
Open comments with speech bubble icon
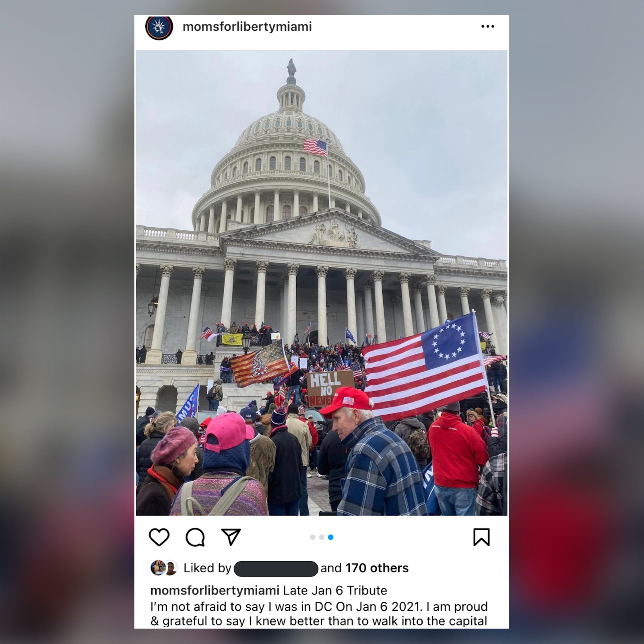coord(195,537)
